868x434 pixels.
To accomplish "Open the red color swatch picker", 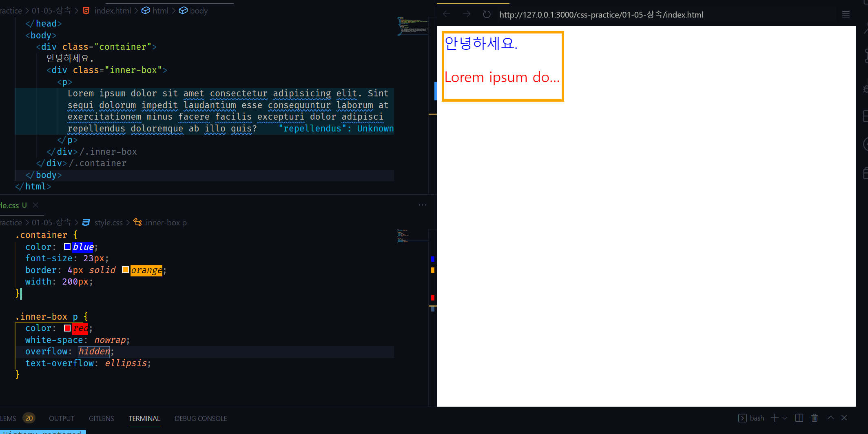I will (67, 328).
